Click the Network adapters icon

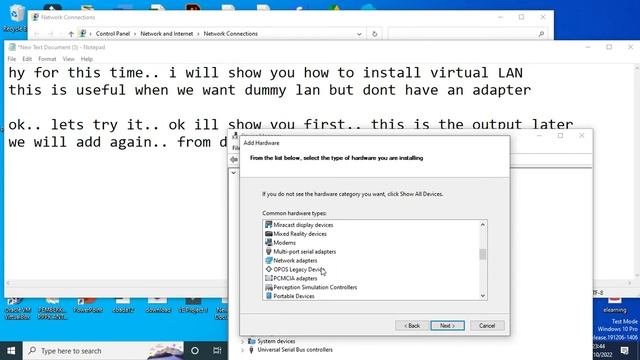[x=269, y=260]
